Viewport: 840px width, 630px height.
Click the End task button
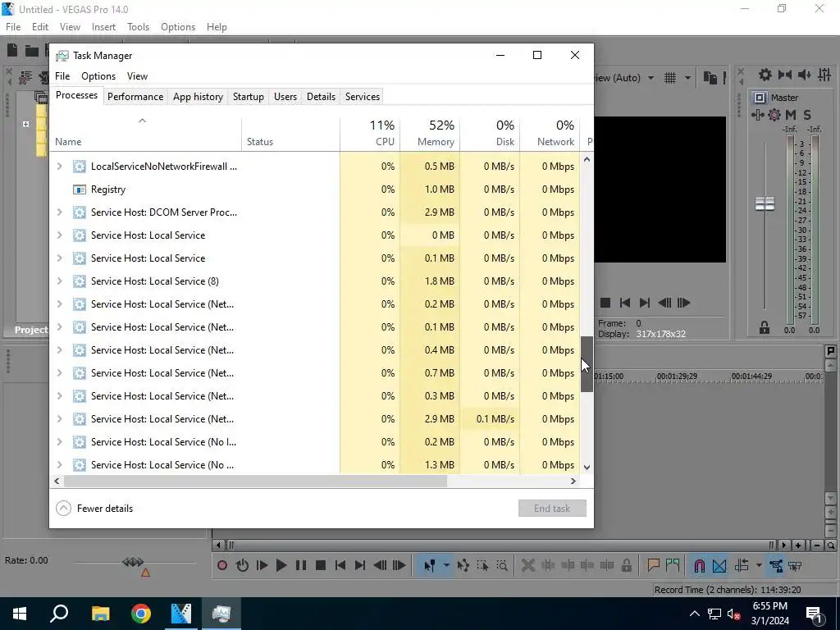click(x=552, y=509)
